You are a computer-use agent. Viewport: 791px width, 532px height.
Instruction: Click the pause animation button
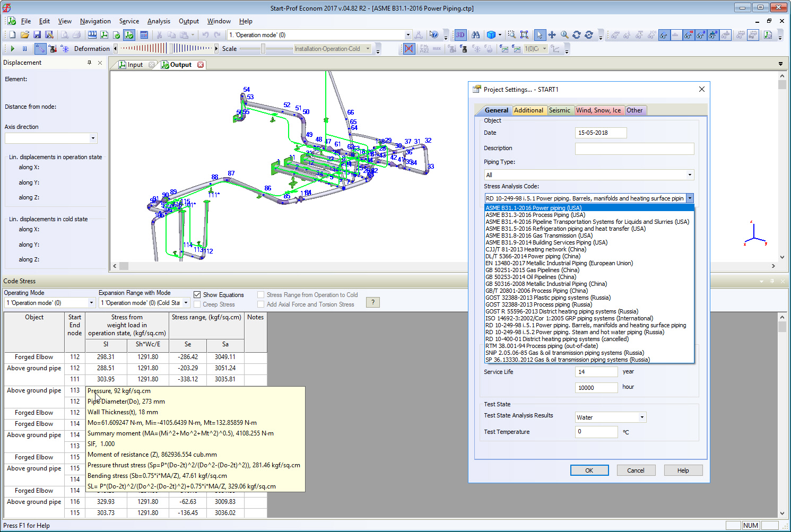click(24, 49)
